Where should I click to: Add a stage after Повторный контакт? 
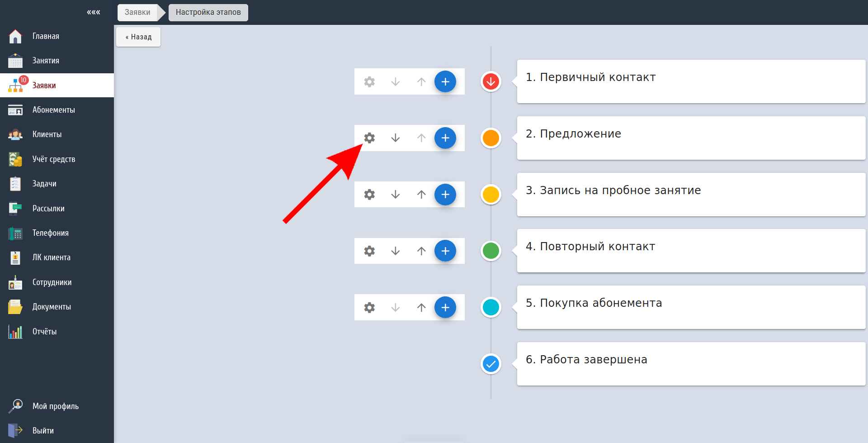(x=445, y=251)
